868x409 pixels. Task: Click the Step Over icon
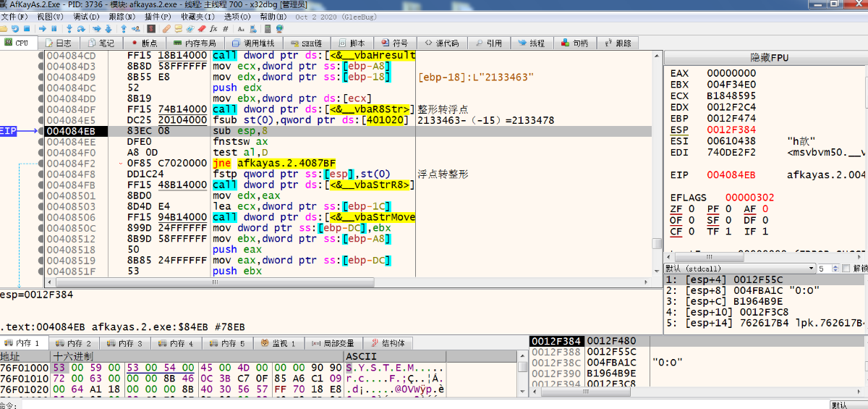pyautogui.click(x=81, y=29)
